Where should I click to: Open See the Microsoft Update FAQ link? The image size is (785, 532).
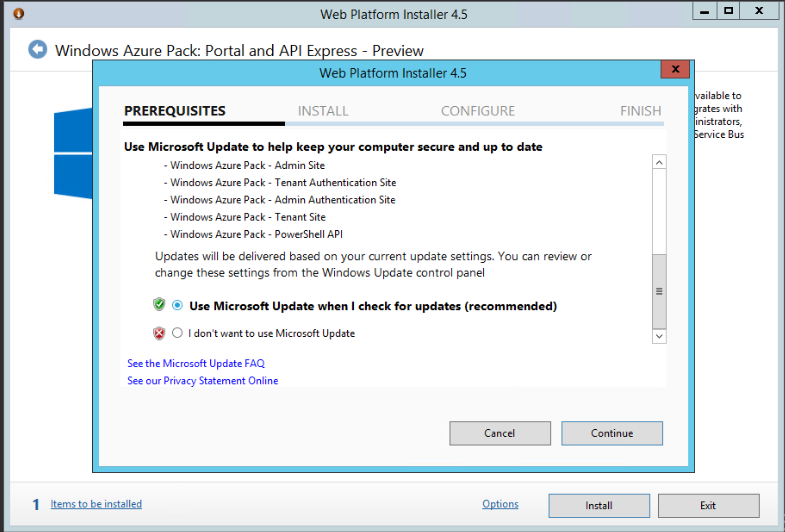click(x=196, y=363)
